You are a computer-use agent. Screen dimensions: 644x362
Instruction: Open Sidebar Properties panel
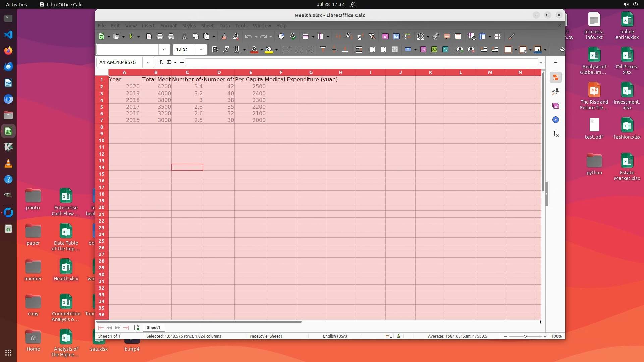[556, 78]
